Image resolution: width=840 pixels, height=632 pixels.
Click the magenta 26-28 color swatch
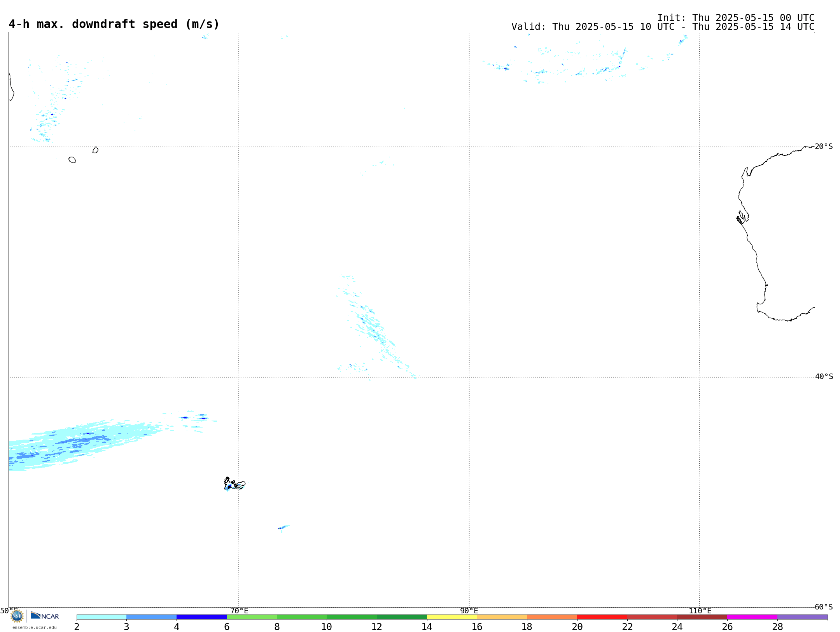(752, 617)
